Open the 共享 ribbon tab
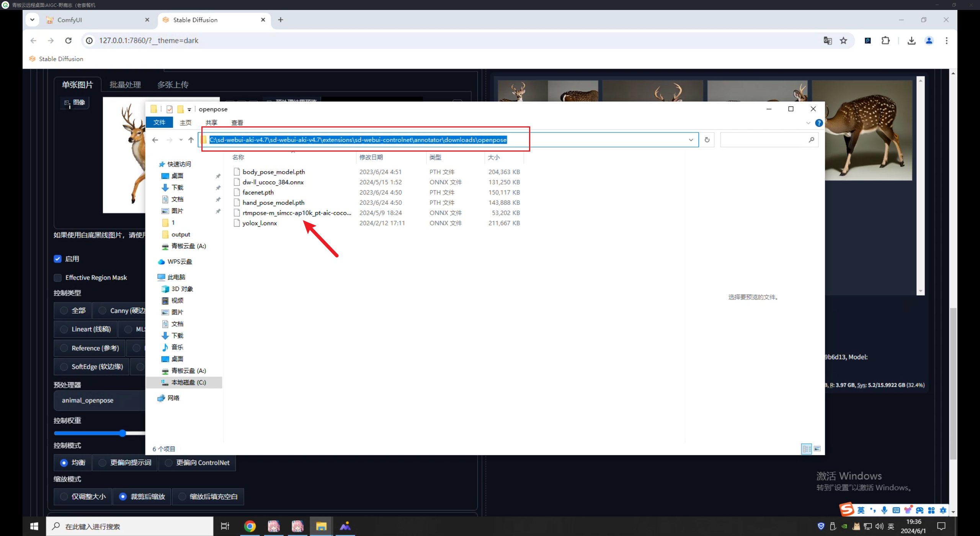This screenshot has height=536, width=980. pyautogui.click(x=211, y=123)
